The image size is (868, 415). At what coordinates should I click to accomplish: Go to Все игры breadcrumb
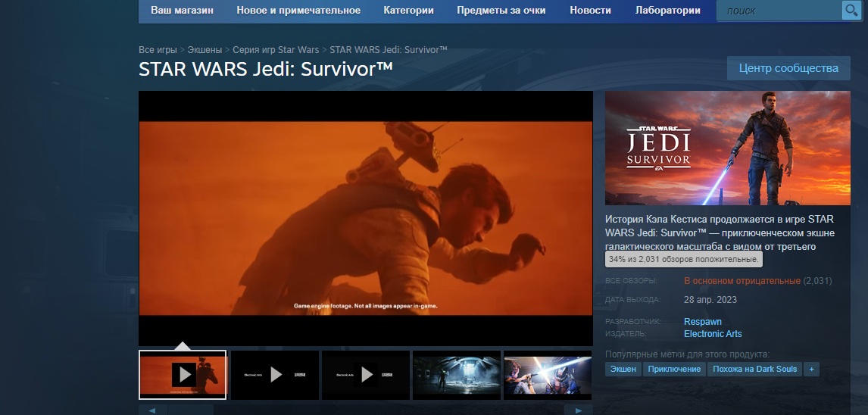point(158,50)
